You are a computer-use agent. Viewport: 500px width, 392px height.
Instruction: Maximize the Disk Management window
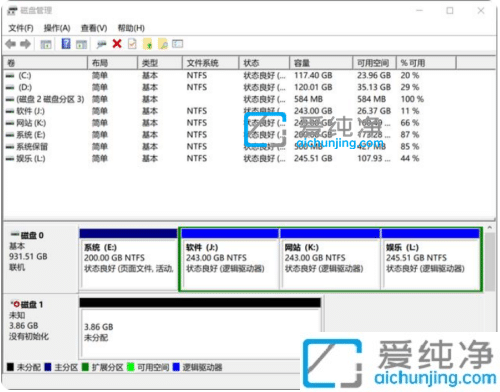click(x=450, y=11)
